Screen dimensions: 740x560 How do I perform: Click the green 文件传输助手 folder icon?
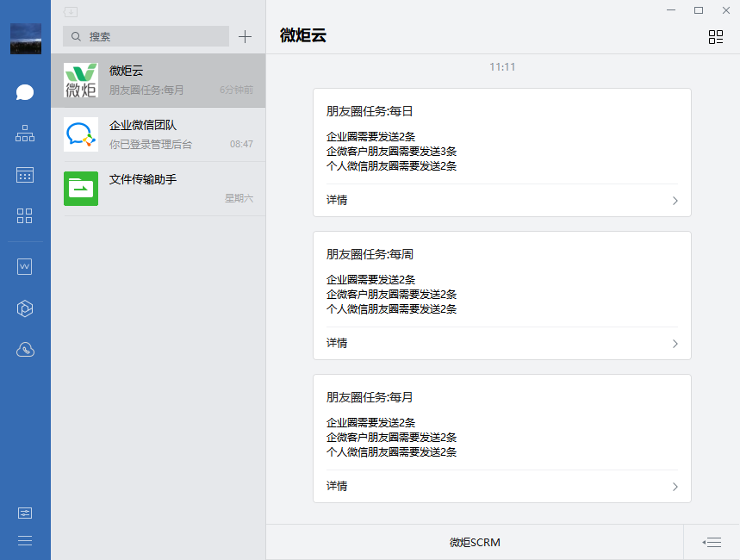coord(81,189)
